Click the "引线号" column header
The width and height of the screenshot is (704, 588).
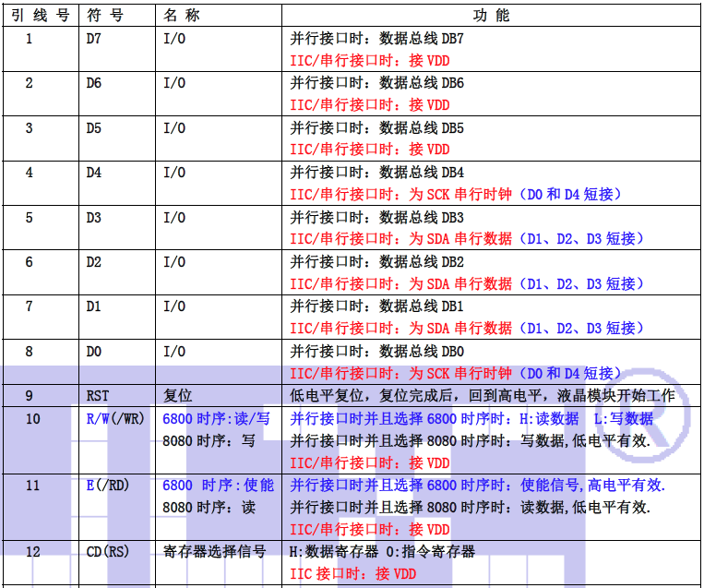39,16
